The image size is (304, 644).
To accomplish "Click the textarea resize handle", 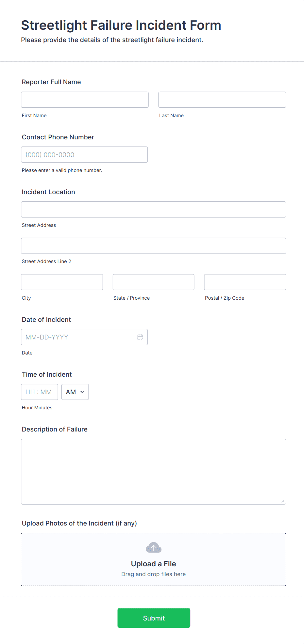I will pos(282,500).
